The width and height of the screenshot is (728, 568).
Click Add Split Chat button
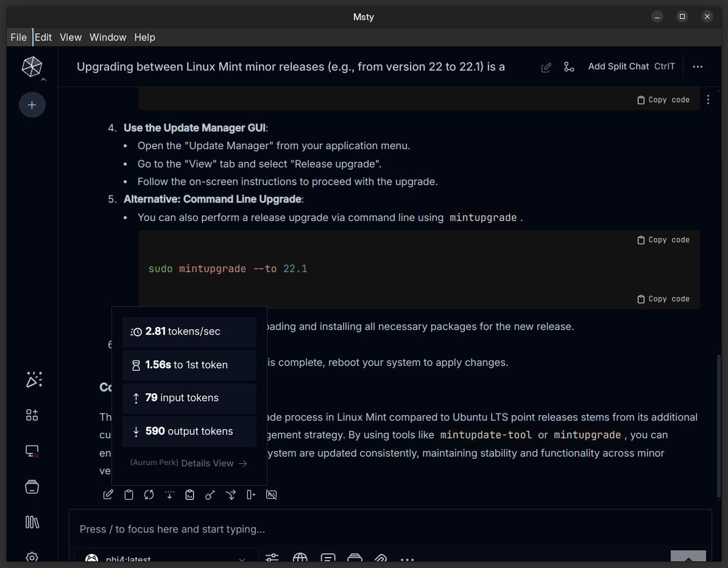tap(618, 66)
